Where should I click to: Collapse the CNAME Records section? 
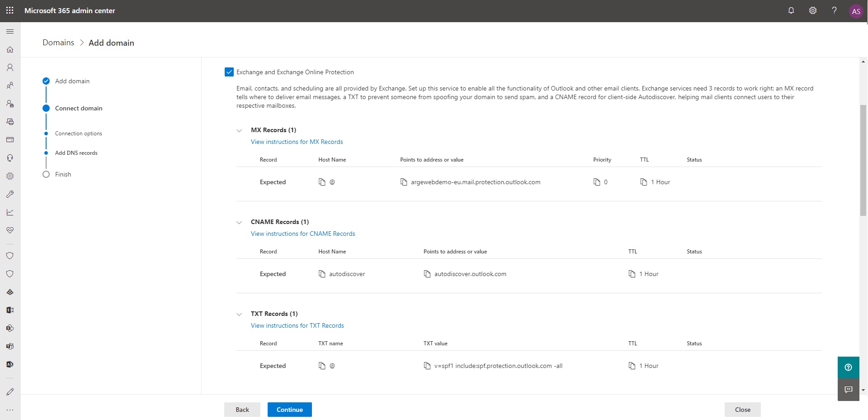[x=239, y=222]
